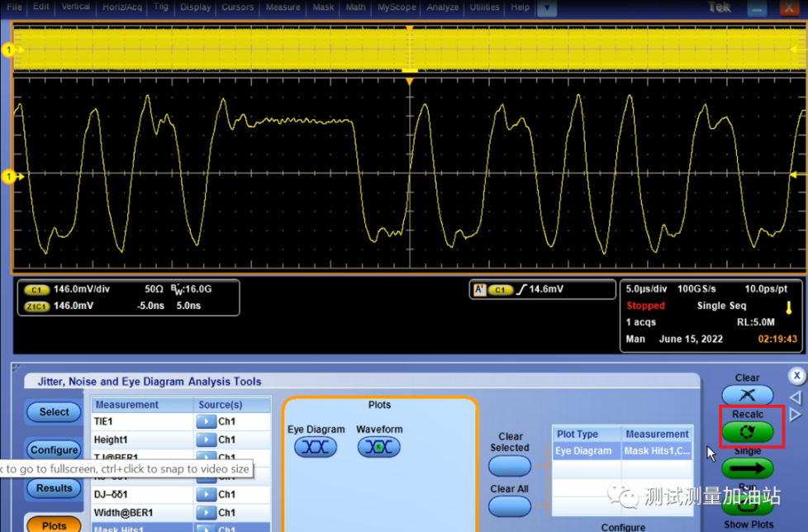Close the jitter analysis panel

coord(796,376)
